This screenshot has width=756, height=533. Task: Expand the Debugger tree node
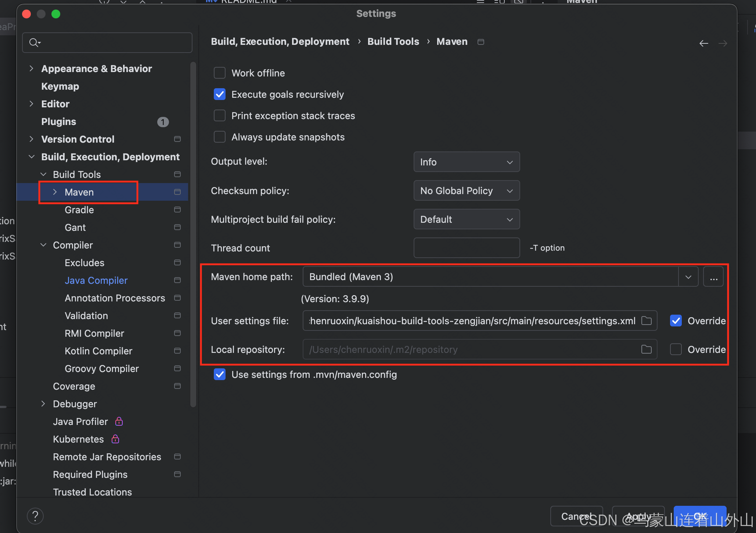click(43, 404)
